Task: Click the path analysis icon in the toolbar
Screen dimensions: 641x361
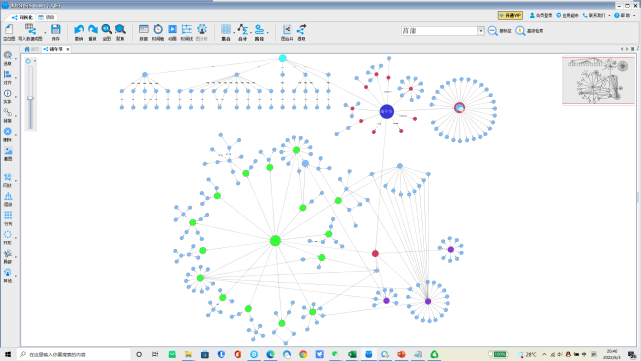Action: point(259,30)
